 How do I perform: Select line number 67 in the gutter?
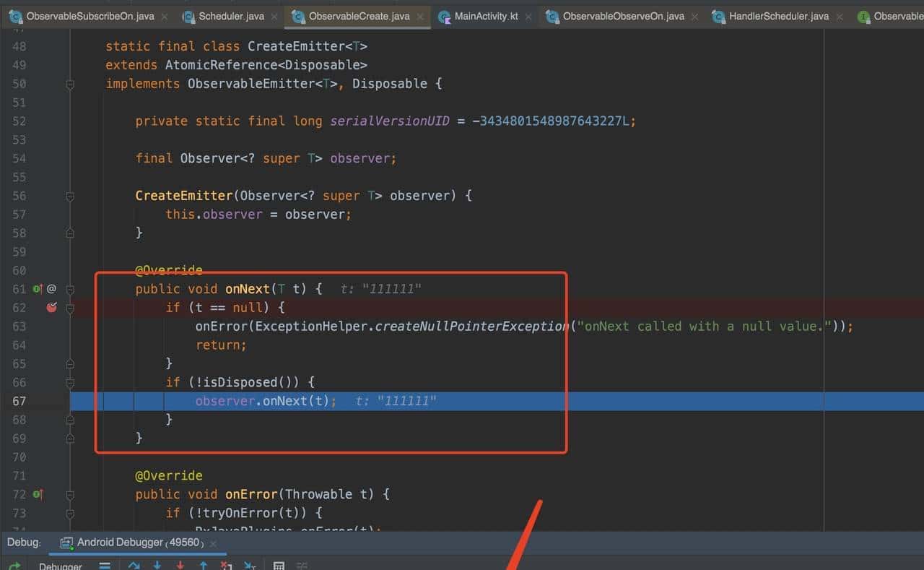(x=20, y=401)
